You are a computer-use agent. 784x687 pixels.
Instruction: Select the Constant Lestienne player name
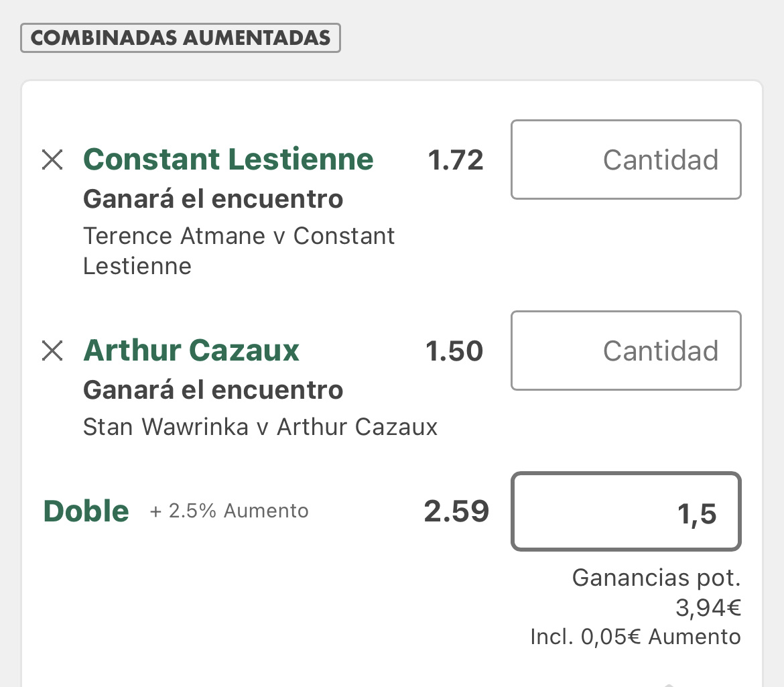click(228, 159)
